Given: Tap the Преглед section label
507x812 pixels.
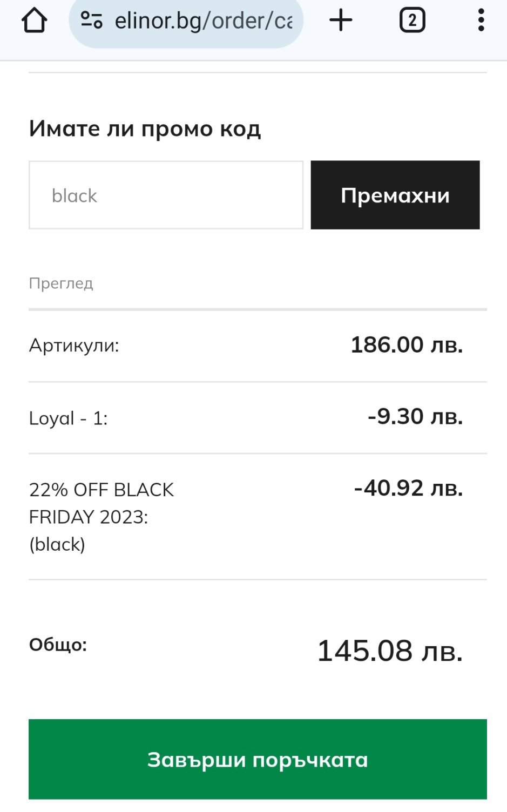Looking at the screenshot, I should [x=61, y=283].
